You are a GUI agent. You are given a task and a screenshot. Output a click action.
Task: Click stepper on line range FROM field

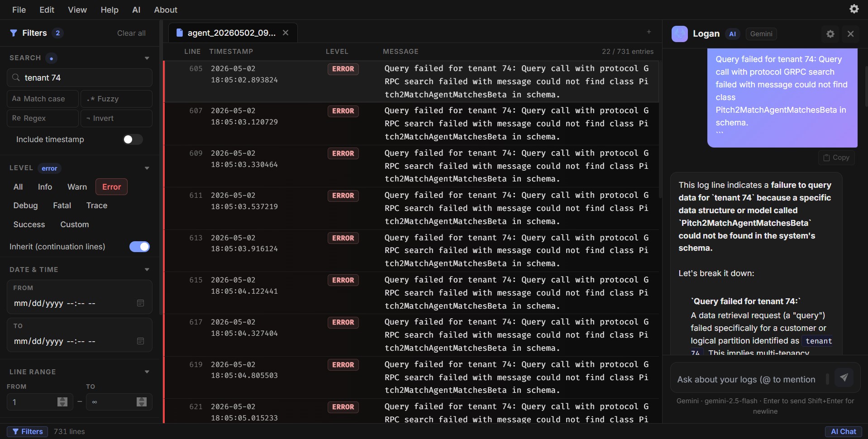[x=62, y=402]
